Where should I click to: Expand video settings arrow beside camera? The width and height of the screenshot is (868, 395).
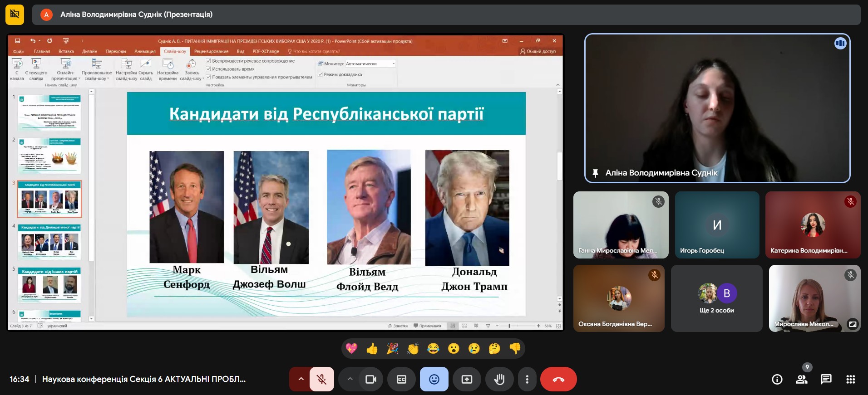click(350, 379)
